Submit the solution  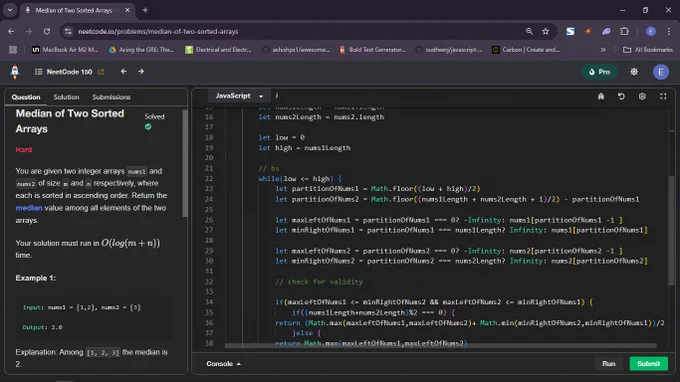coord(648,364)
